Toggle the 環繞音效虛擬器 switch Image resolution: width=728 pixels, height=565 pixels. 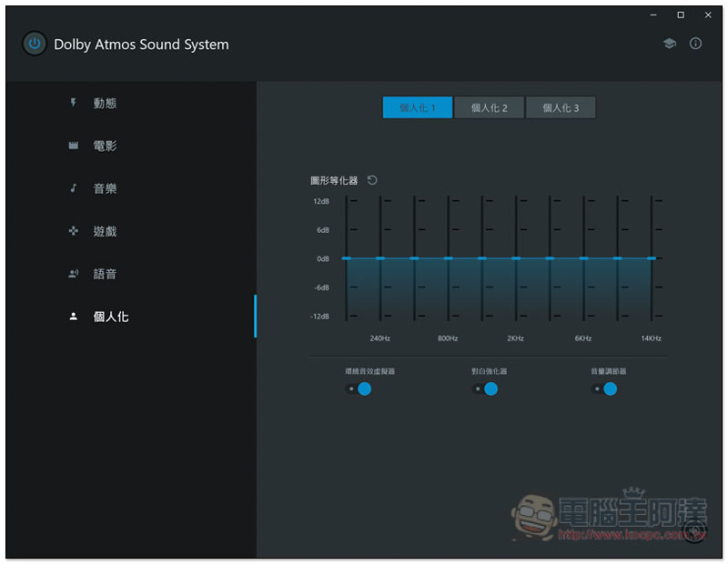pyautogui.click(x=358, y=389)
